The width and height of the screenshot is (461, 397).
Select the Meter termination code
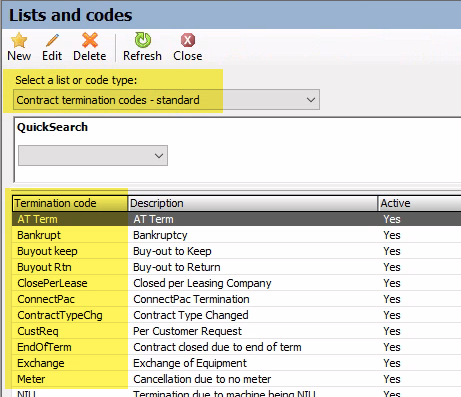31,379
